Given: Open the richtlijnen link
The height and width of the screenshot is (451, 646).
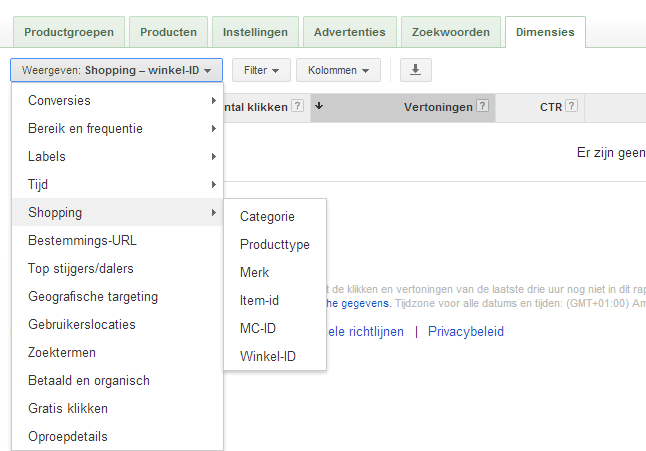Looking at the screenshot, I should click(365, 332).
